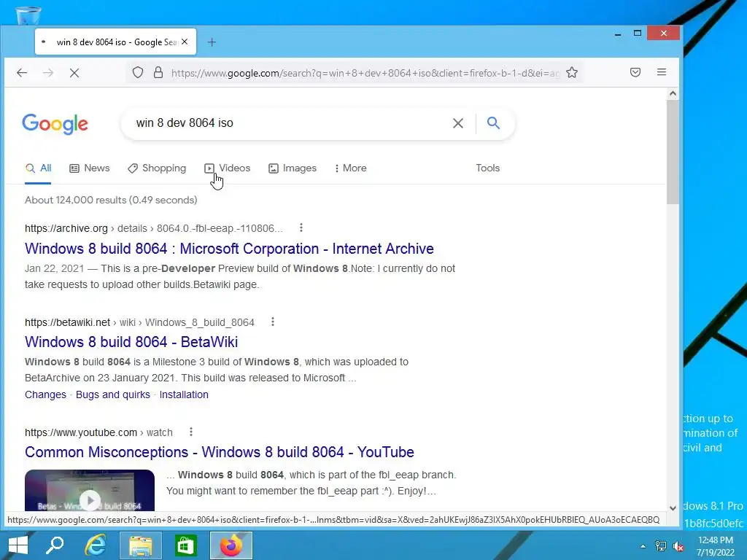Image resolution: width=747 pixels, height=560 pixels.
Task: Open Firefox application hamburger menu
Action: [x=661, y=72]
